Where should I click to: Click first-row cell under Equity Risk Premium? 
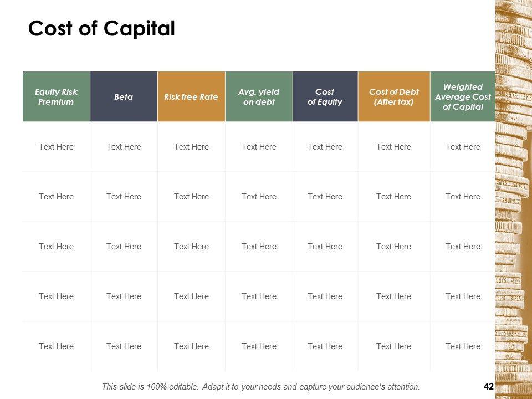(x=56, y=147)
